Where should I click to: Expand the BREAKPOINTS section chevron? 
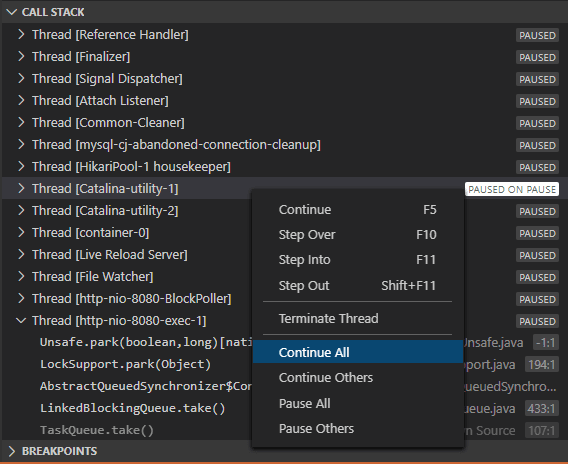(12, 451)
